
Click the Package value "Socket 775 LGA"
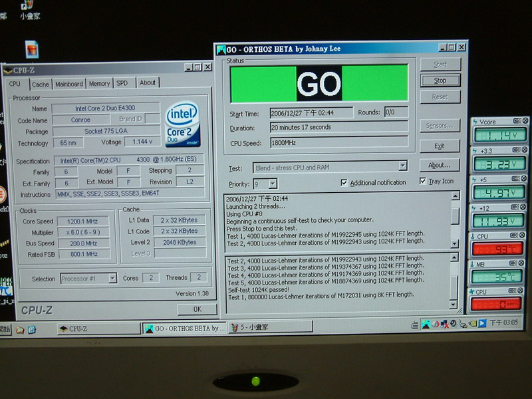tap(106, 131)
